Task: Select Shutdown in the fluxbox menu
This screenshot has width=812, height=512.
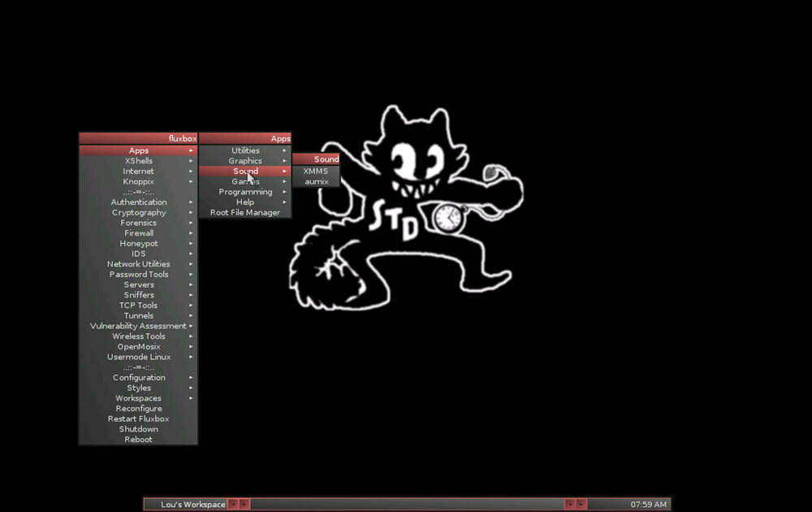Action: [138, 429]
